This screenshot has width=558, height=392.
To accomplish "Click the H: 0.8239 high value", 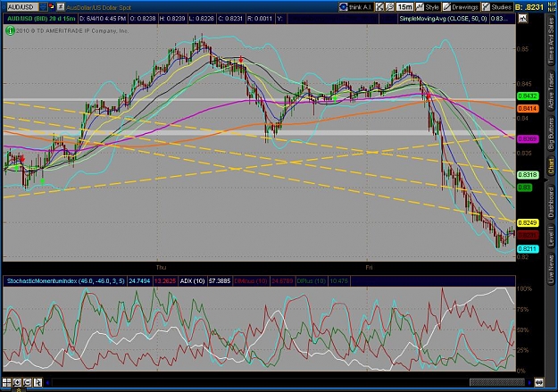I will point(172,19).
